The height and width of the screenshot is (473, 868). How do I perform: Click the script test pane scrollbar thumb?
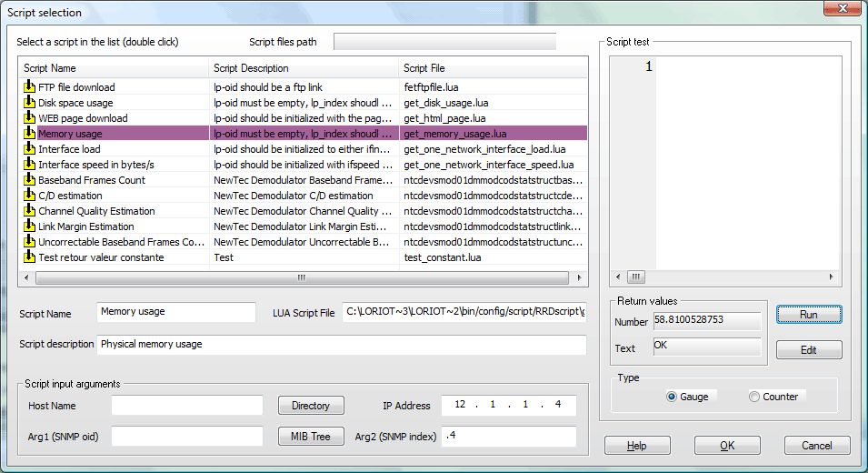636,277
